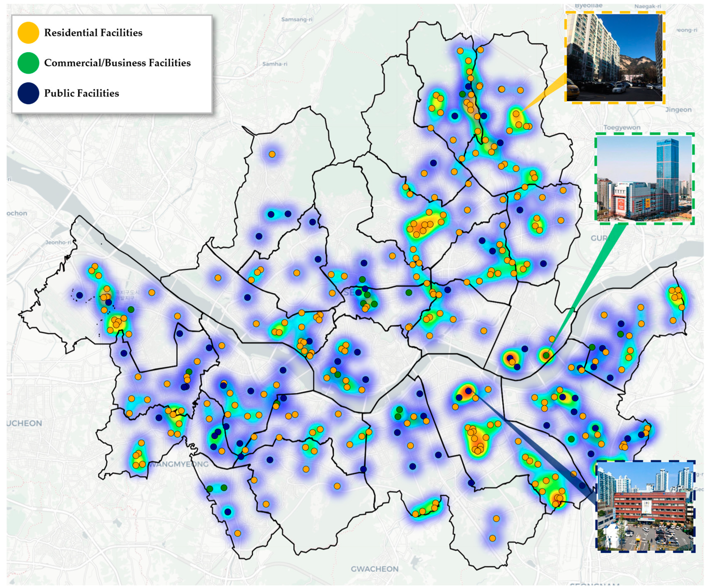The image size is (707, 588).
Task: Select the Residential Facilities legend label
Action: coord(93,33)
